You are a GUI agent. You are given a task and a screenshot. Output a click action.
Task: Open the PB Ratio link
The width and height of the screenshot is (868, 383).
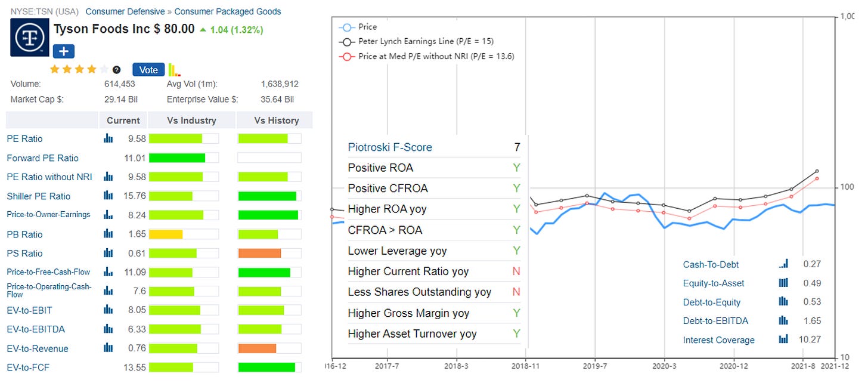[x=24, y=234]
